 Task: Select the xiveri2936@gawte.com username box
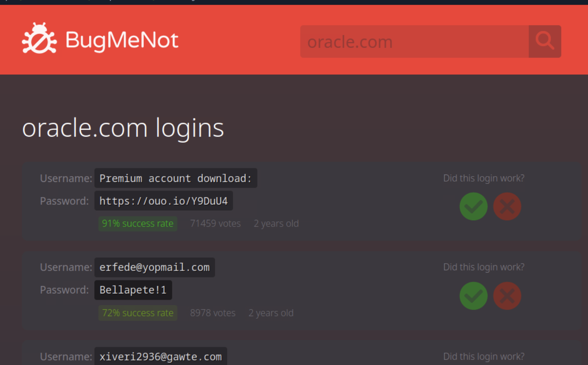[x=160, y=356]
